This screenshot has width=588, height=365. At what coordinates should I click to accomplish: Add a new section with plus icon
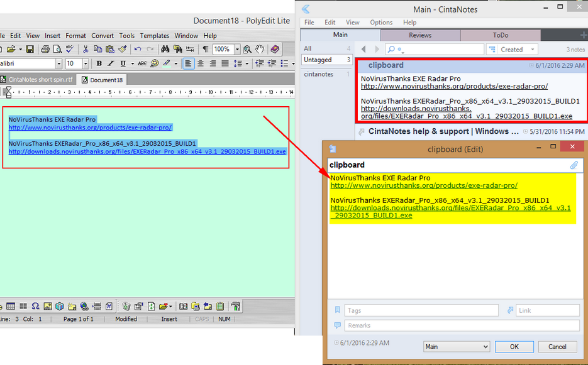click(x=584, y=35)
